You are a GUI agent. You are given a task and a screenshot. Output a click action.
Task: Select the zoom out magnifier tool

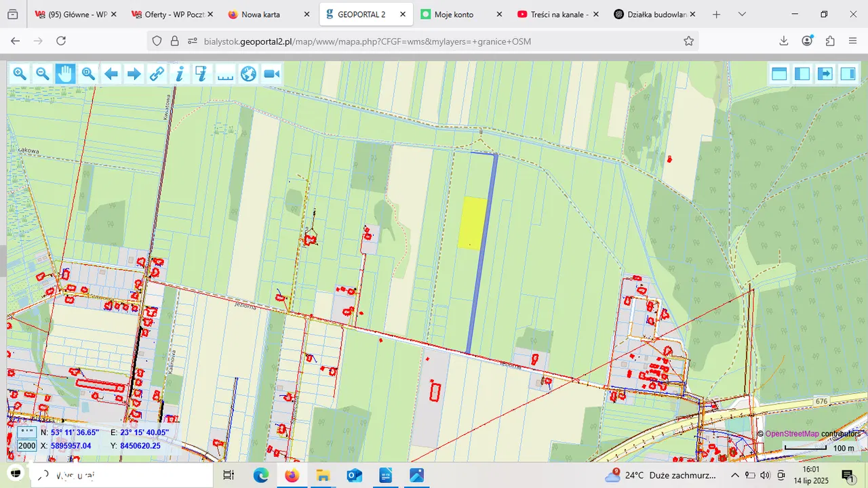pos(43,74)
